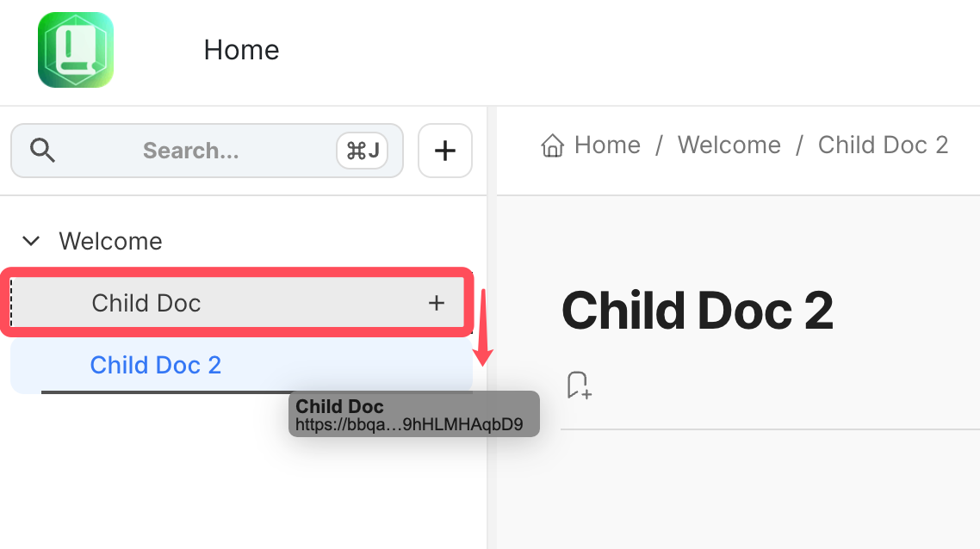Click the Child Doc 2 breadcrumb entry
980x549 pixels.
point(883,145)
